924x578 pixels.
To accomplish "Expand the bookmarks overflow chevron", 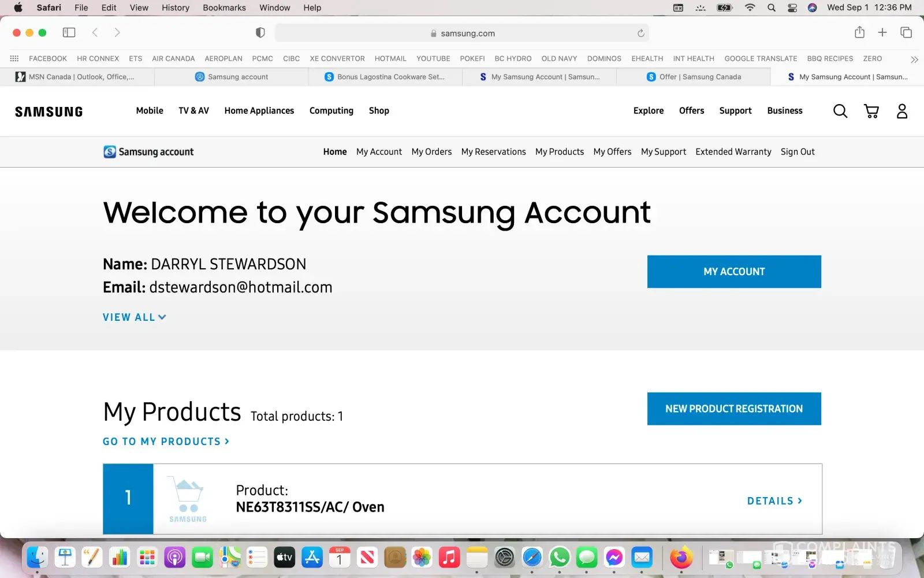I will coord(914,59).
